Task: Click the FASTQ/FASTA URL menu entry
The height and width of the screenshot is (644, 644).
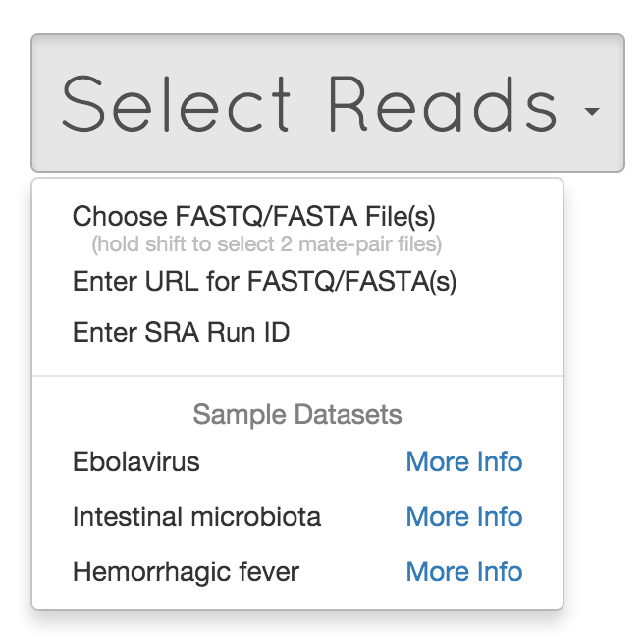Action: (264, 282)
